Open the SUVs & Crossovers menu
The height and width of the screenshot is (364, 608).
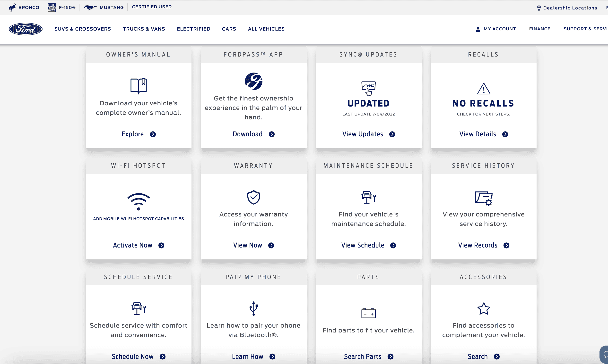click(x=83, y=29)
